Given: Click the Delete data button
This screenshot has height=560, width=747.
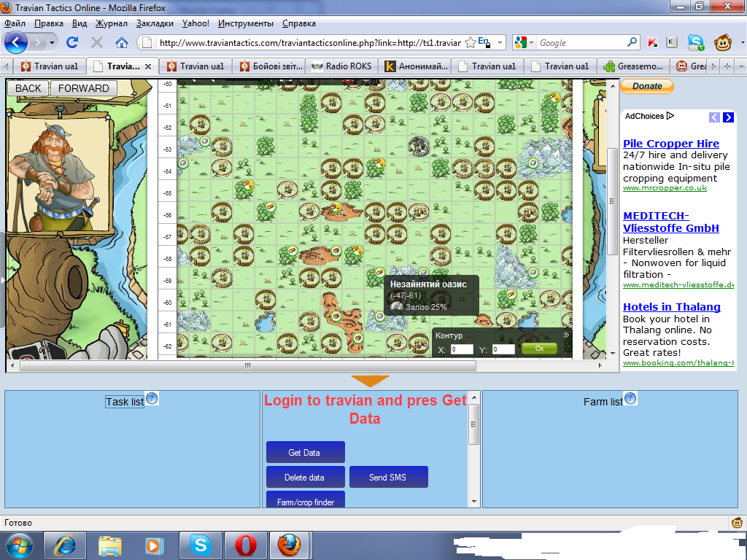Looking at the screenshot, I should point(305,477).
